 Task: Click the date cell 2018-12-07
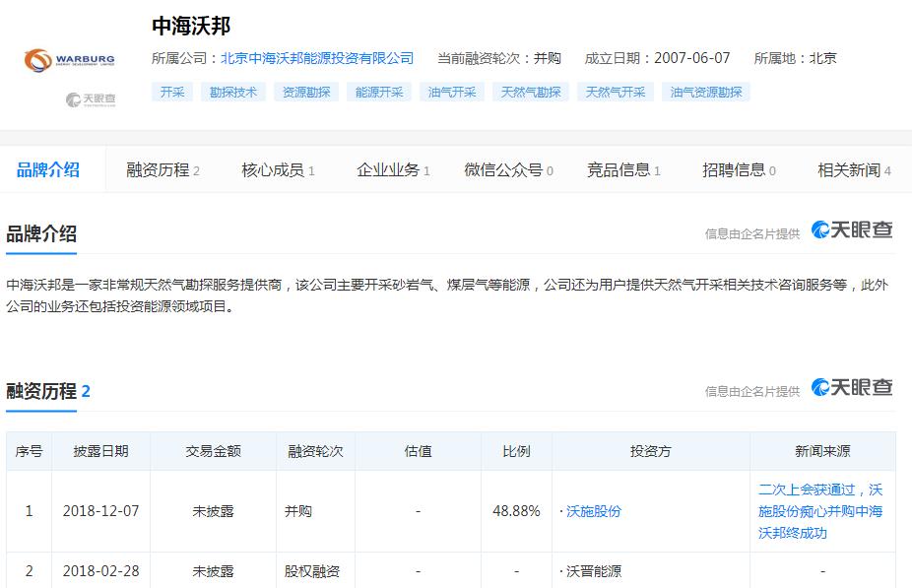[100, 511]
